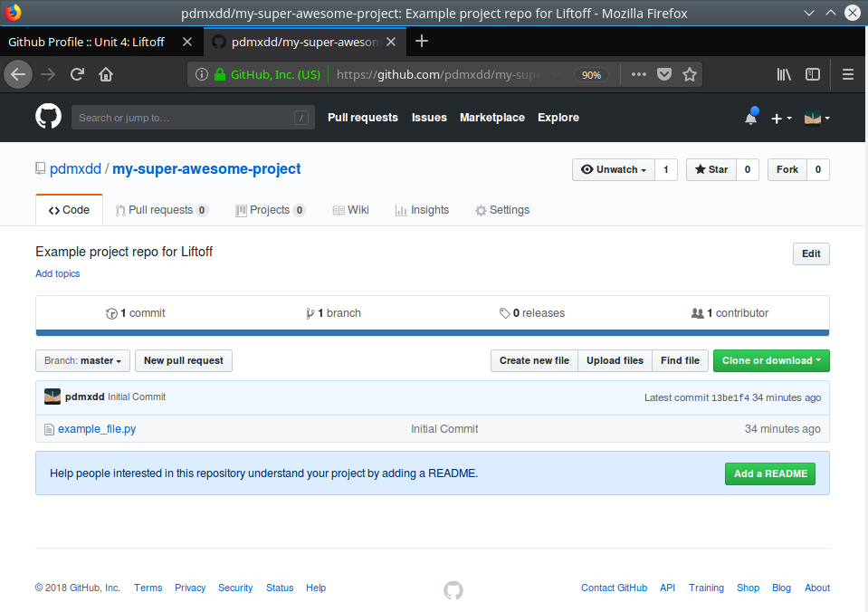Open the Firefox Library icon

[x=784, y=74]
